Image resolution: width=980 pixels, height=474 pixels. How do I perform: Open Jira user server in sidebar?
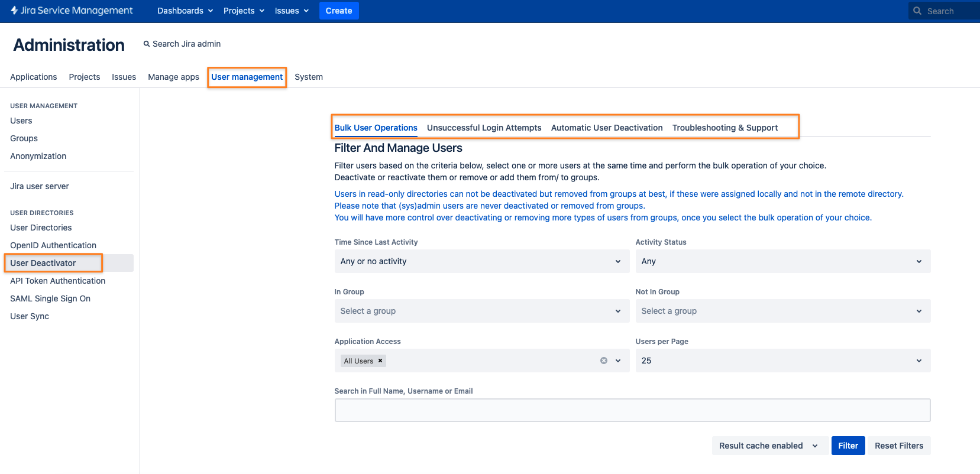click(40, 186)
